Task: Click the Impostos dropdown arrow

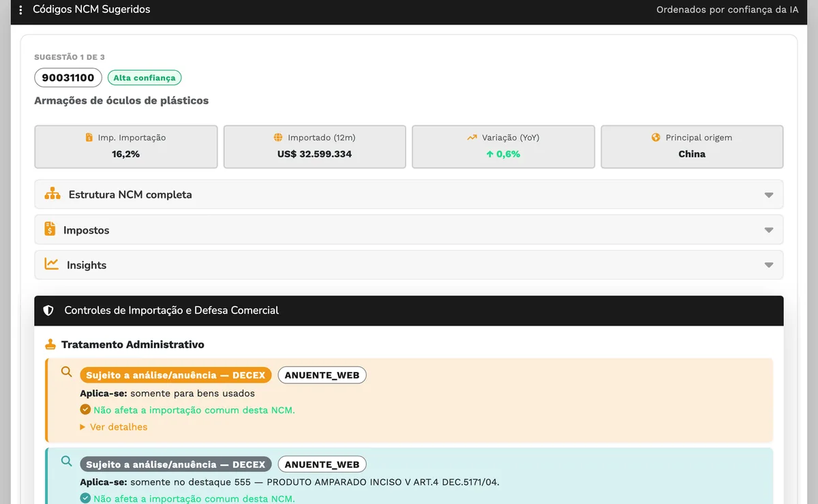Action: tap(769, 230)
